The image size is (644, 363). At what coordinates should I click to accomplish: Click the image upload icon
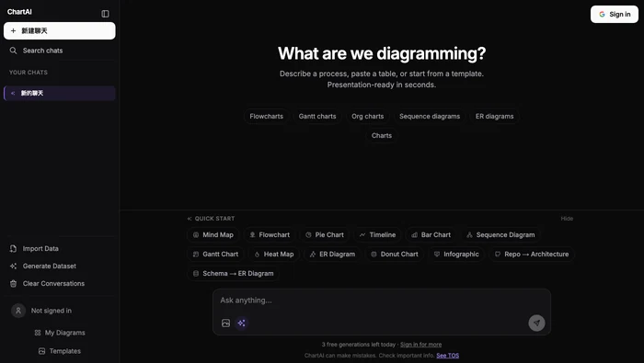226,323
